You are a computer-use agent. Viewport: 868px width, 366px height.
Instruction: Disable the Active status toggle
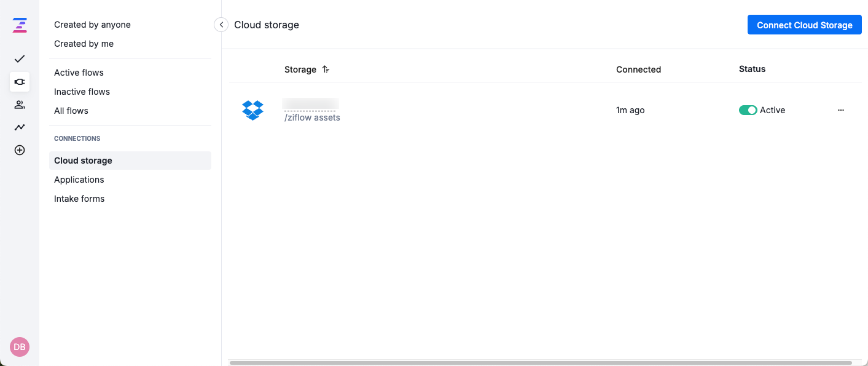748,110
